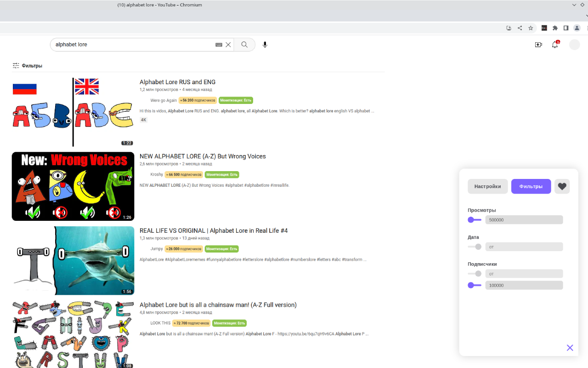
Task: Open 'NEW ALPHABET LORE (A-Z) But Wrong Voices' title
Action: [x=203, y=156]
